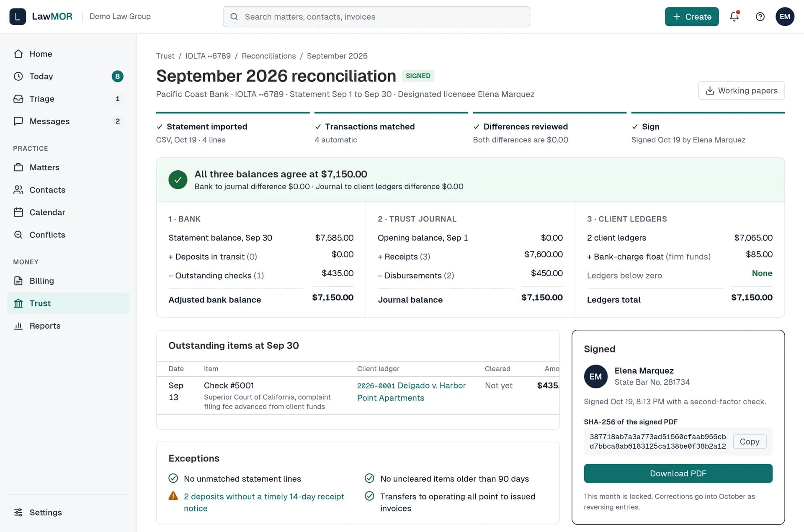Open the notifications bell

click(x=734, y=17)
